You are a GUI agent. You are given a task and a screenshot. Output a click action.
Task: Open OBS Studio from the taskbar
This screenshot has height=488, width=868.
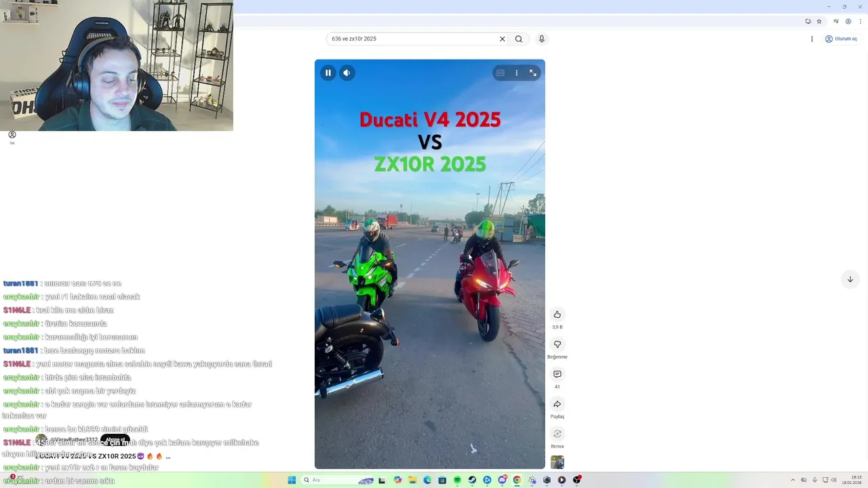click(x=576, y=480)
